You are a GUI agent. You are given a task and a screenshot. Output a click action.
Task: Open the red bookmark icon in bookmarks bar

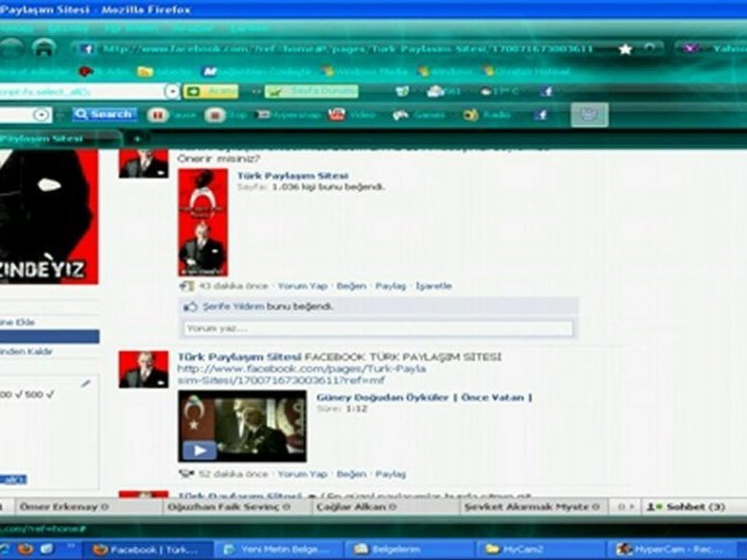click(x=86, y=72)
